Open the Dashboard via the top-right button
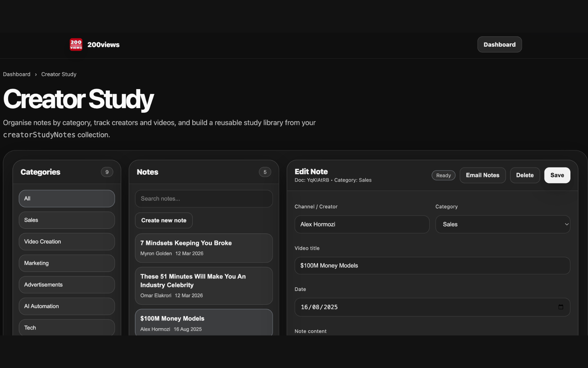588x368 pixels. point(499,45)
